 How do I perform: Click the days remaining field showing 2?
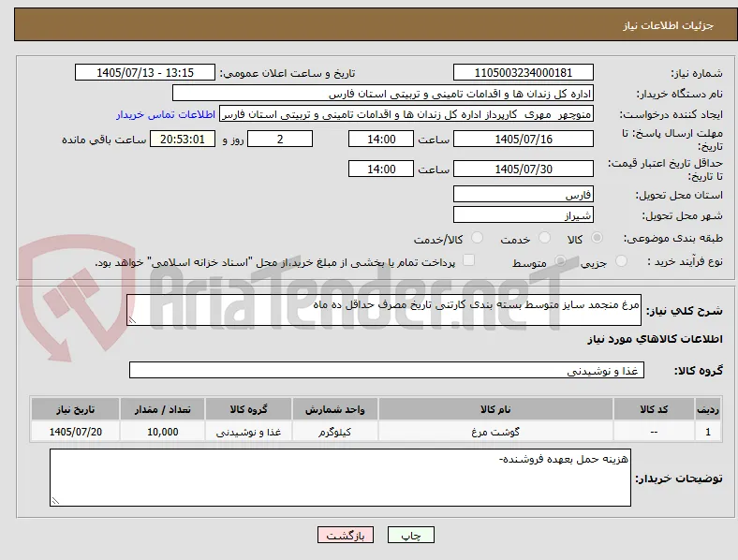pyautogui.click(x=280, y=140)
